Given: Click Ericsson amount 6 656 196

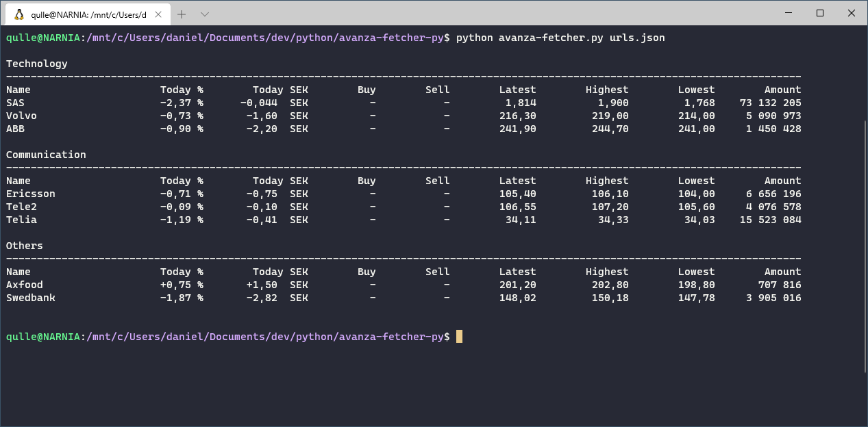Looking at the screenshot, I should click(774, 194).
